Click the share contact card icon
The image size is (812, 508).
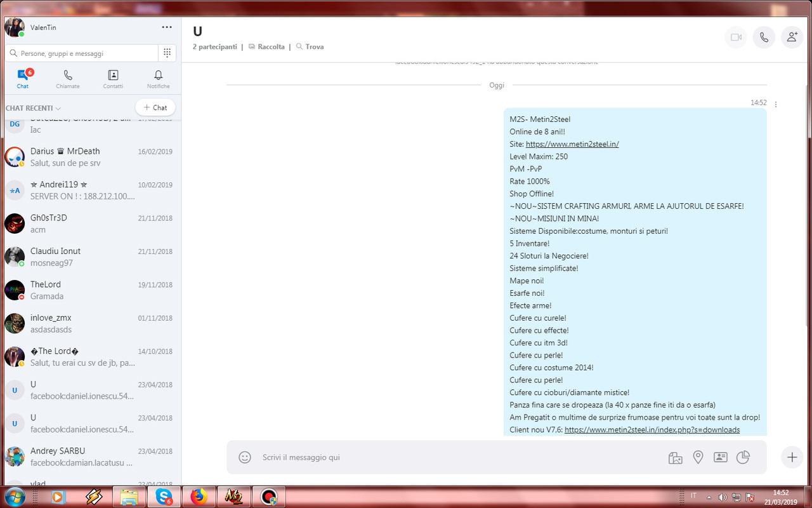721,457
